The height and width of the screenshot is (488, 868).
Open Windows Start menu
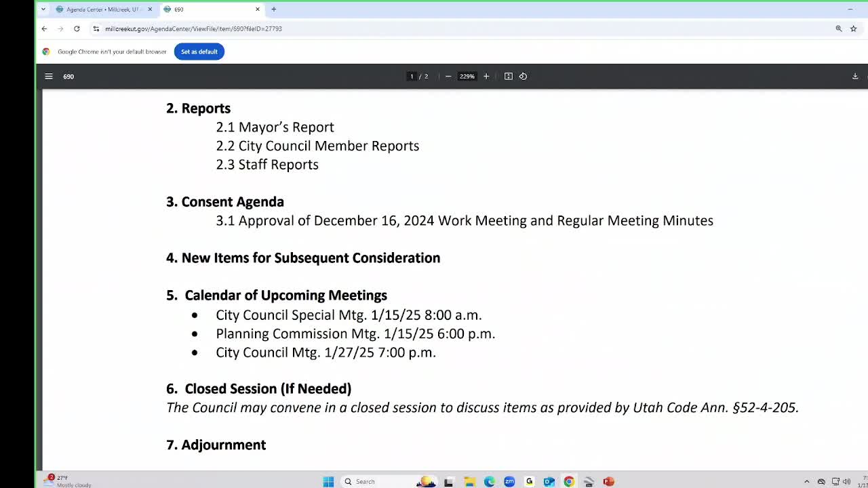click(x=328, y=482)
